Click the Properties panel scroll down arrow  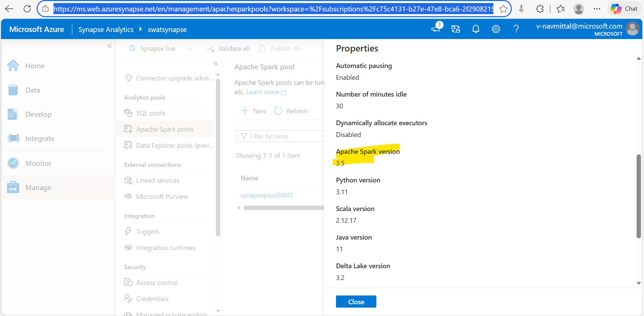[639, 283]
